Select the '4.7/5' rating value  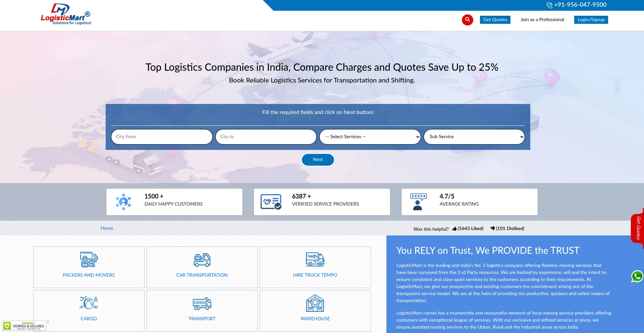click(x=447, y=197)
